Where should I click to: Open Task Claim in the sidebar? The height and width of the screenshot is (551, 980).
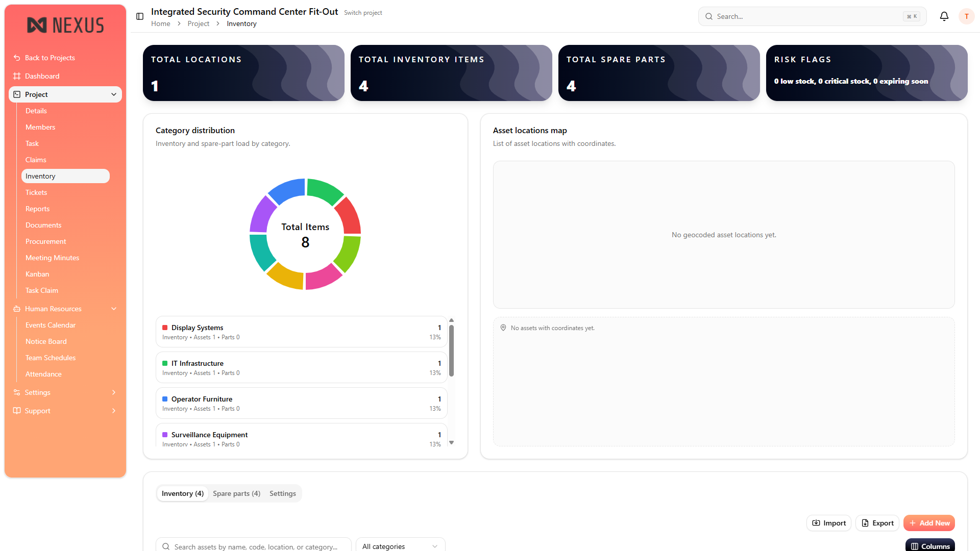pos(42,290)
